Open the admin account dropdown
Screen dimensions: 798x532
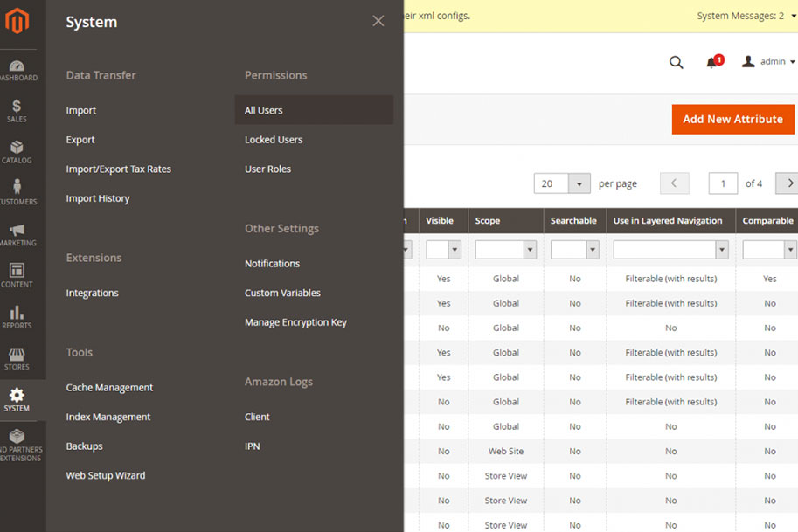[x=768, y=61]
